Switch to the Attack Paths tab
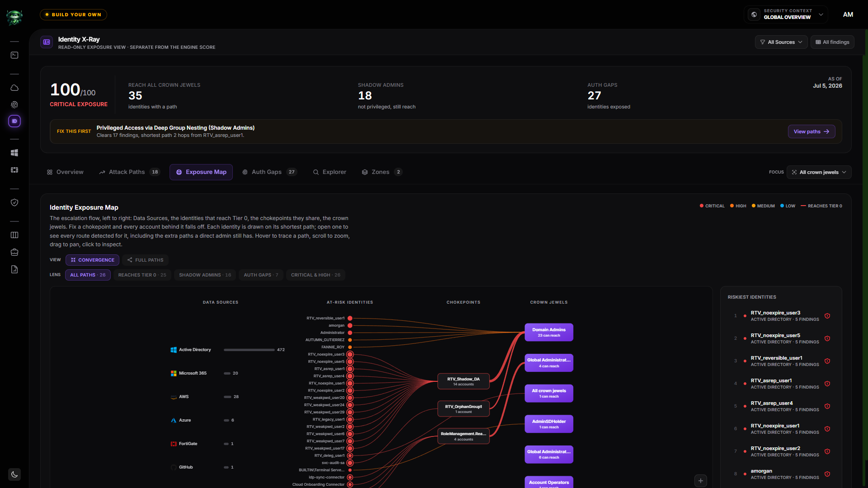 [129, 172]
